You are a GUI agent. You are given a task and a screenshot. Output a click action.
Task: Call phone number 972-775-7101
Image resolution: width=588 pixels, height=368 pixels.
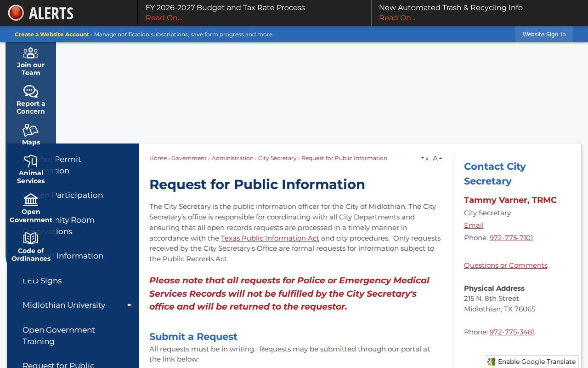coord(511,238)
